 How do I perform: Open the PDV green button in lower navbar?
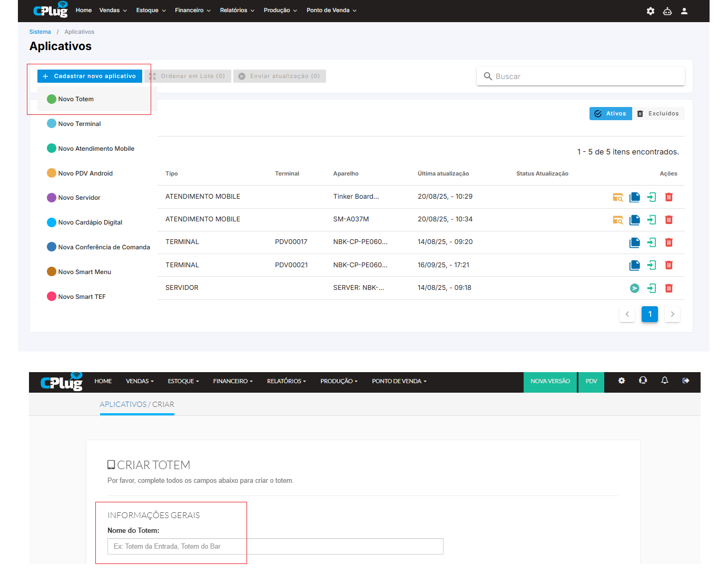pos(591,382)
